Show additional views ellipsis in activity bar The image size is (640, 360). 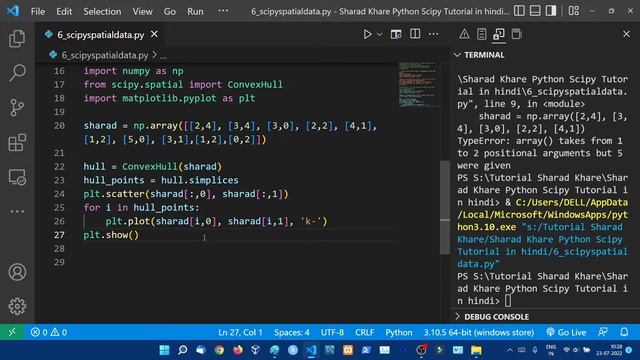click(17, 211)
